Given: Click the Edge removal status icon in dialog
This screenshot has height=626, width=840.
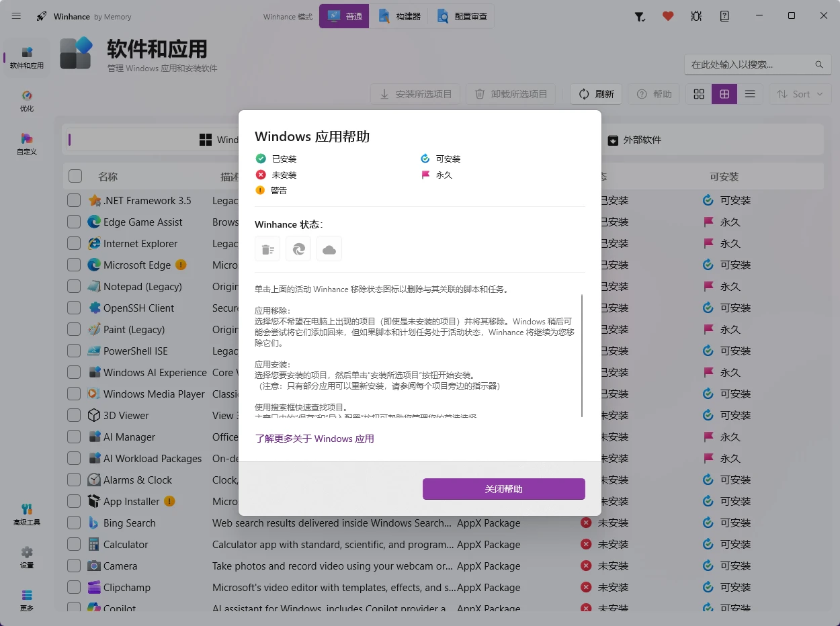Looking at the screenshot, I should pyautogui.click(x=298, y=249).
